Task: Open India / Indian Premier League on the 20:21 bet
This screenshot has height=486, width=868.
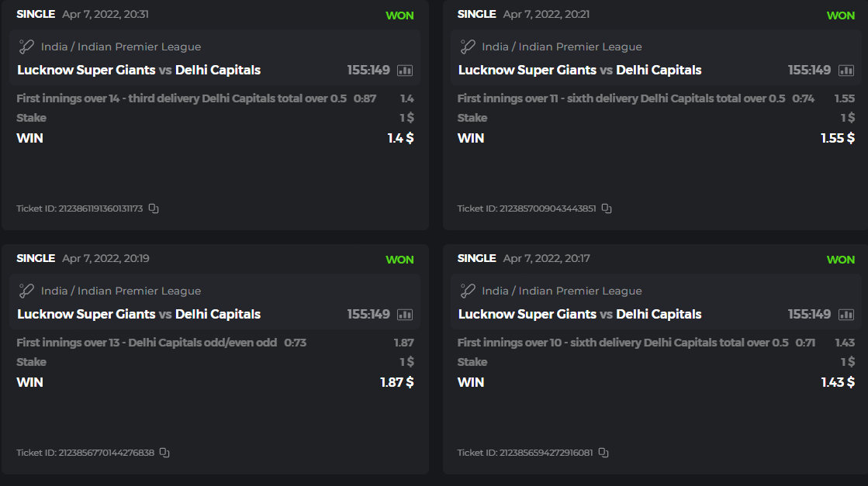Action: pyautogui.click(x=562, y=47)
